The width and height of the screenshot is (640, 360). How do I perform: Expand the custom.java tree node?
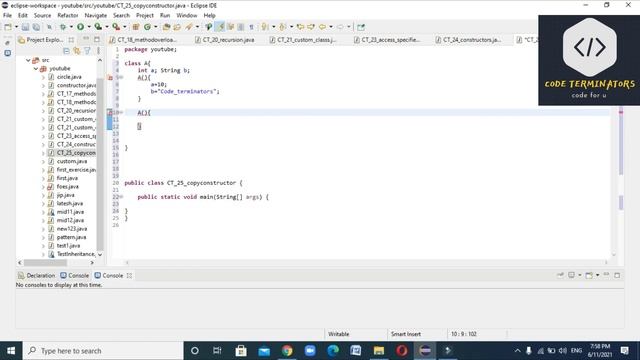tap(43, 162)
